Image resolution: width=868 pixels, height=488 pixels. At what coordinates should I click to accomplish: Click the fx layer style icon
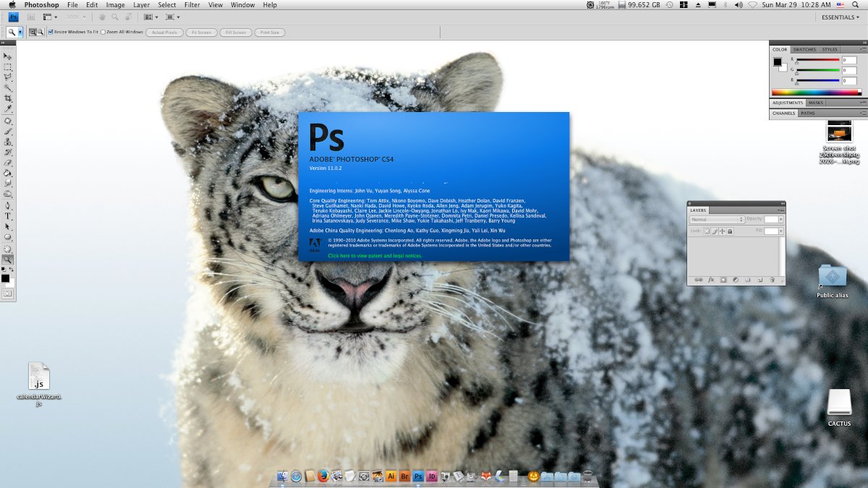(x=711, y=279)
